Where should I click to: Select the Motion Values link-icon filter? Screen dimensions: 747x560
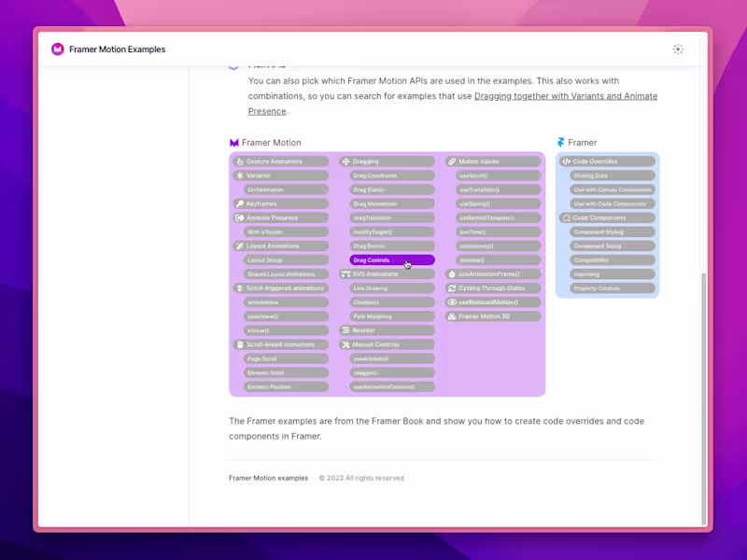493,161
